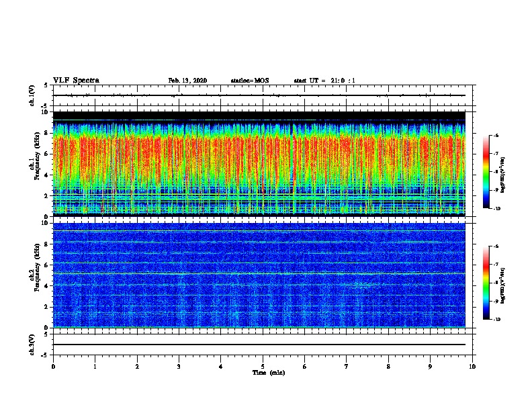Click the "4" kHz tick on ch.1 axis
532x411 pixels.
(48, 175)
